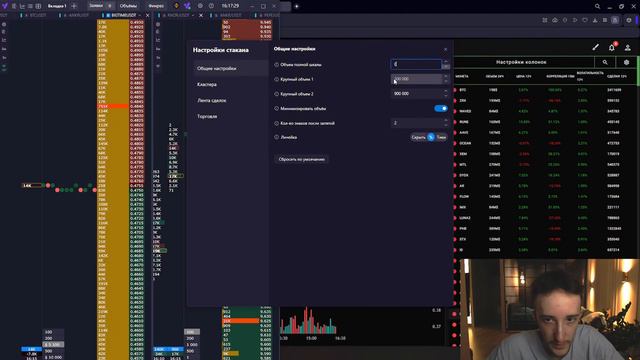Viewport: 640px width, 360px height.
Task: Open the Общие настройки section
Action: 231,69
